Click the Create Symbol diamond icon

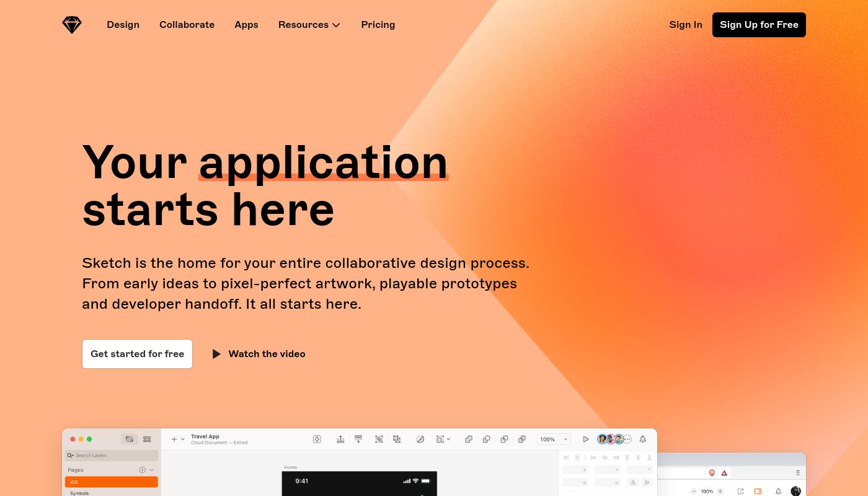tap(317, 439)
